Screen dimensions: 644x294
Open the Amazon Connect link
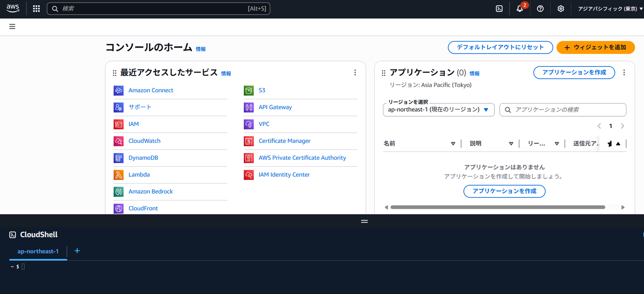(151, 90)
